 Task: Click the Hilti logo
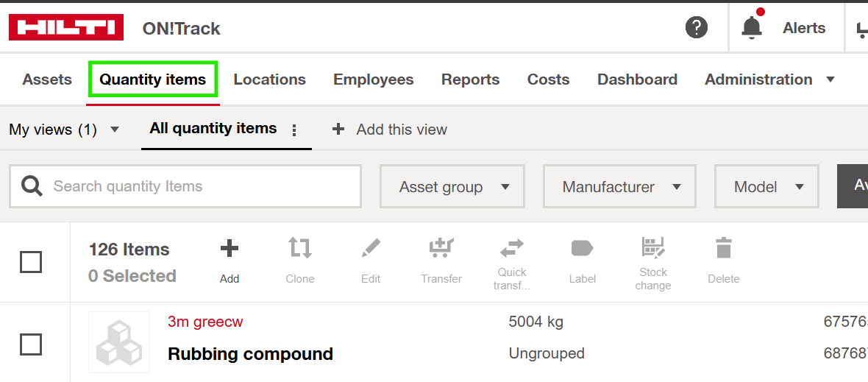[66, 28]
